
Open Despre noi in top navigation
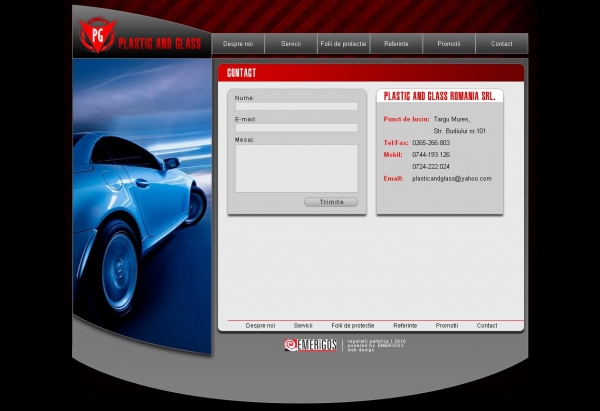coord(238,44)
